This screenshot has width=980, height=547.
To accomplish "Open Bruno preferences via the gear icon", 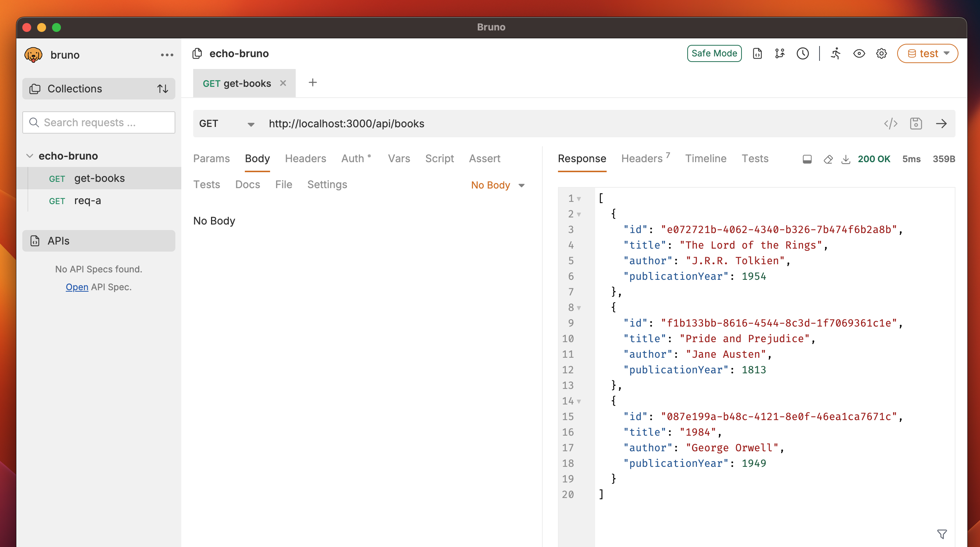I will click(882, 53).
